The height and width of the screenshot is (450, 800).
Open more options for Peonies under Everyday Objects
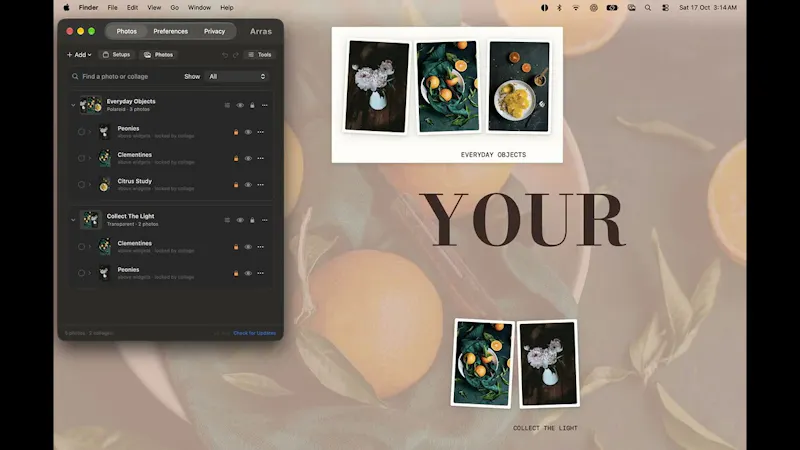point(261,132)
